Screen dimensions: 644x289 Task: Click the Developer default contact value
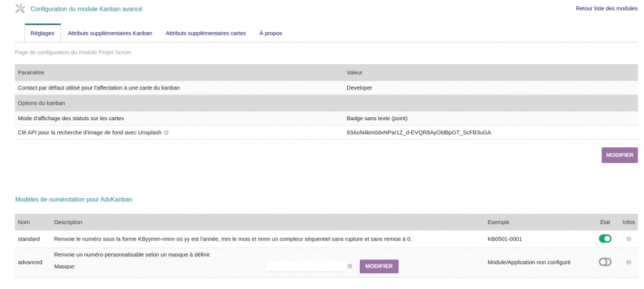tap(360, 88)
